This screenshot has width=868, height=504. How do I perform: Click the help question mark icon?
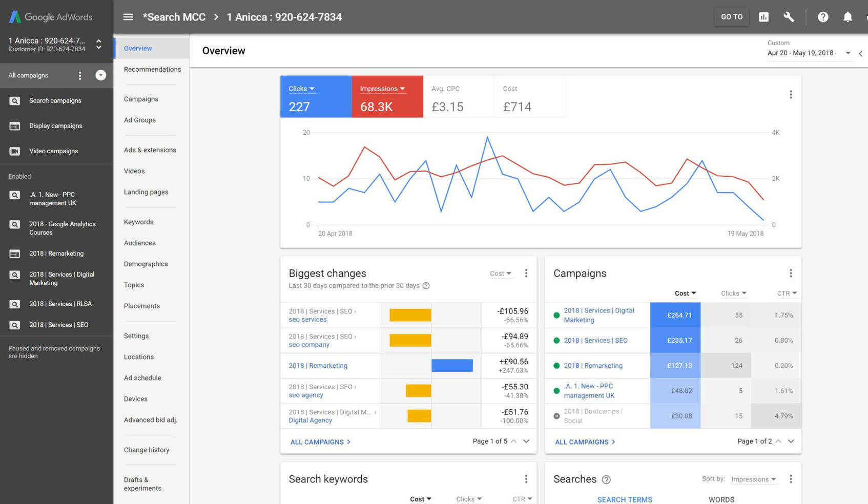pos(823,17)
